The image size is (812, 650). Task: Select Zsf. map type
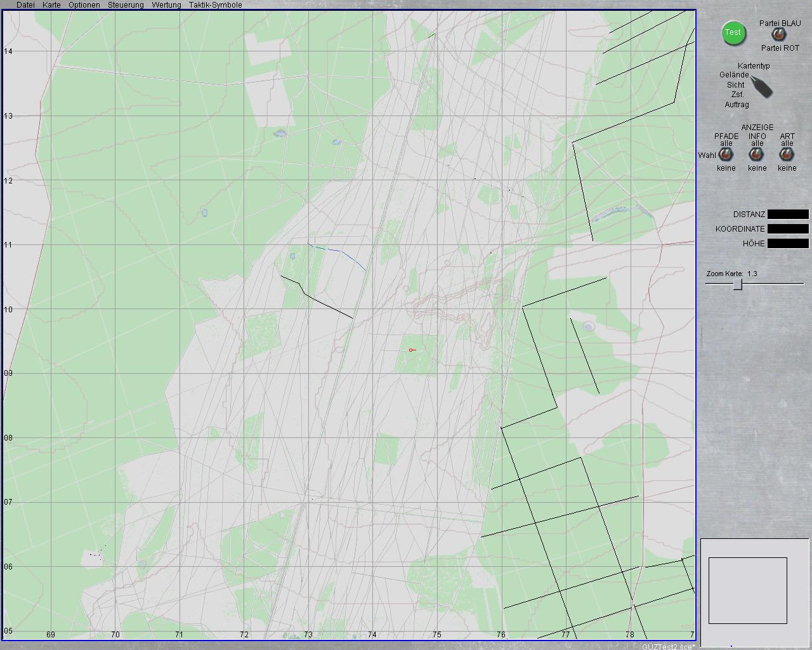pyautogui.click(x=737, y=95)
